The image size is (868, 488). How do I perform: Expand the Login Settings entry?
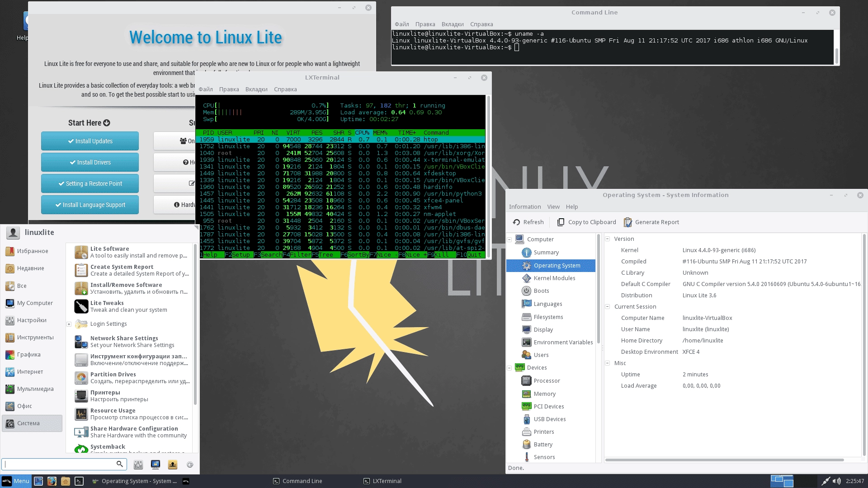point(69,324)
